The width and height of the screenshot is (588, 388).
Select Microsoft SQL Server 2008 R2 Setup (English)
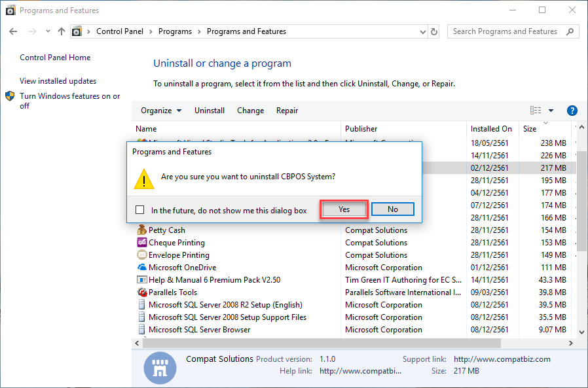(x=225, y=305)
